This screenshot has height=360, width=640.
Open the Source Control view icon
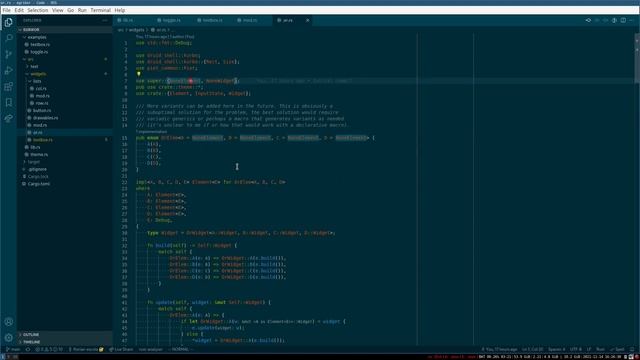point(9,54)
